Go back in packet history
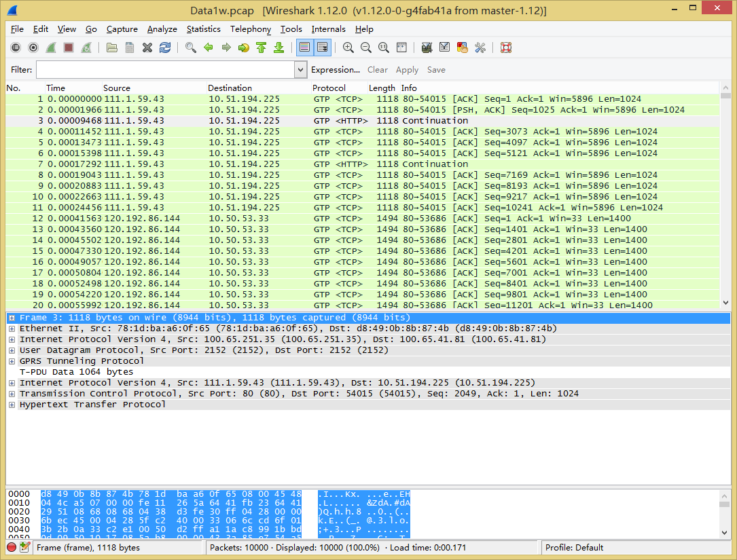Viewport: 737px width, 560px height. point(209,48)
